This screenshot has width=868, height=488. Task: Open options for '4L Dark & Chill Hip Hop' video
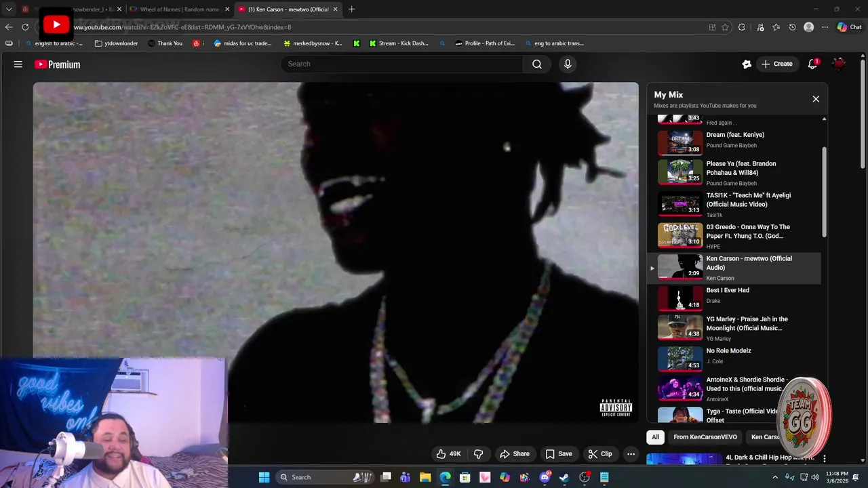825,459
